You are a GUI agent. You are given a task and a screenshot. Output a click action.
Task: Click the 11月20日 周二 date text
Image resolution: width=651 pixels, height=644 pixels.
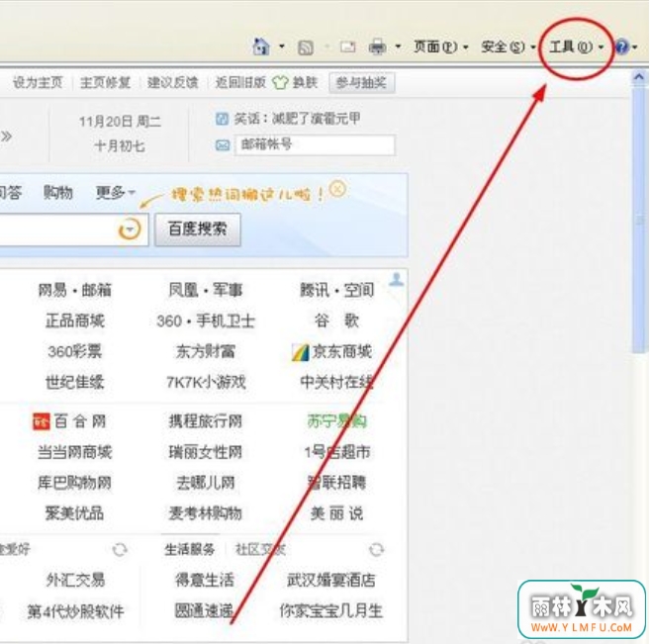coord(120,122)
